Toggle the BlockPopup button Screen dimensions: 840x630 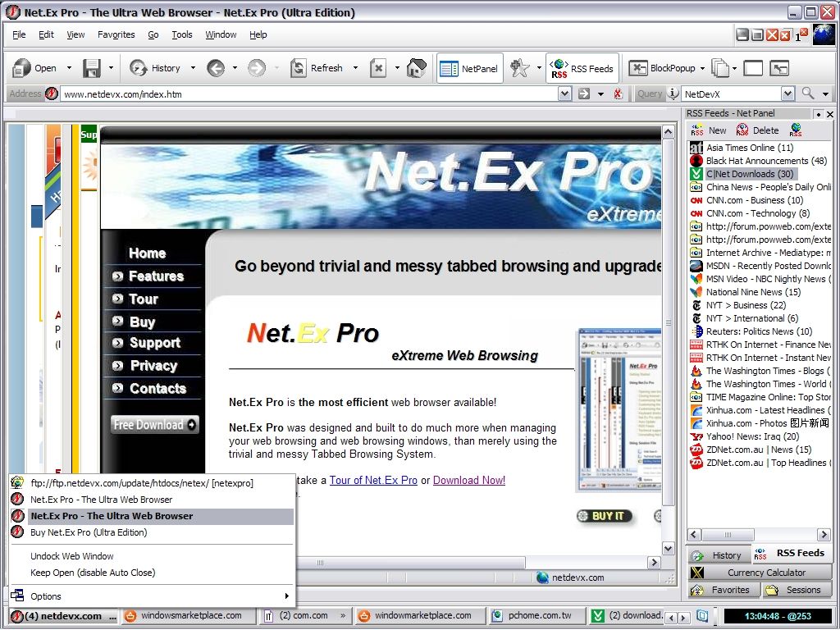click(662, 68)
